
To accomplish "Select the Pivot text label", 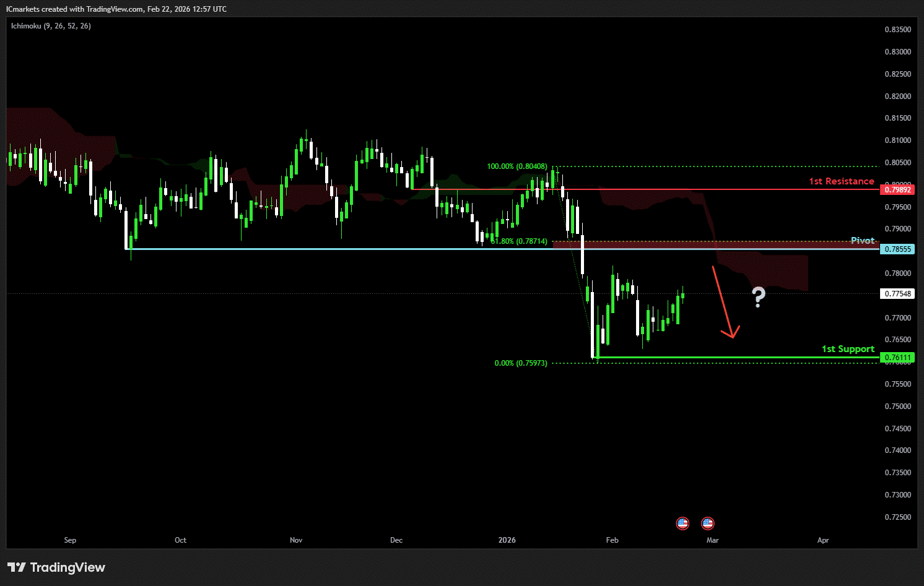I will 862,241.
